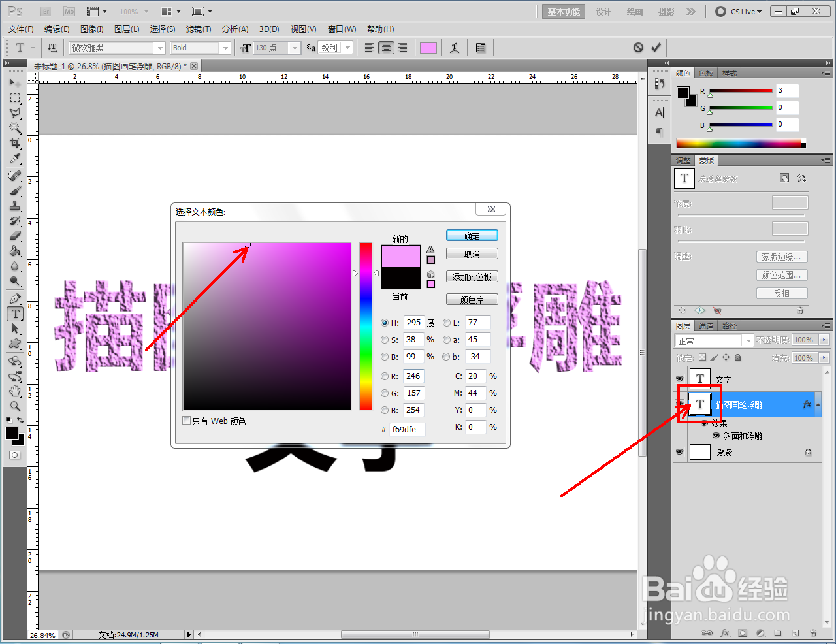Viewport: 836px width, 644px height.
Task: Open the 图像(I) menu
Action: coord(92,29)
